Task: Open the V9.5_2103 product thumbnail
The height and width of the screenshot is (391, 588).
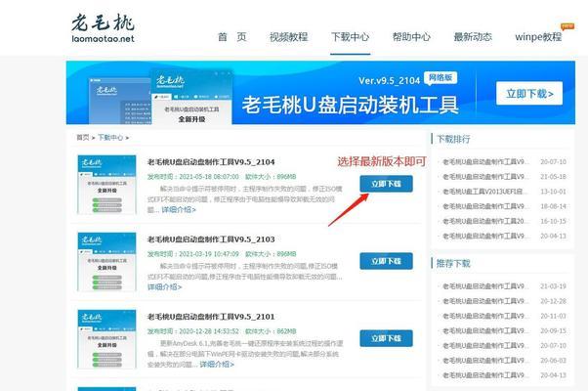Action: pos(106,262)
